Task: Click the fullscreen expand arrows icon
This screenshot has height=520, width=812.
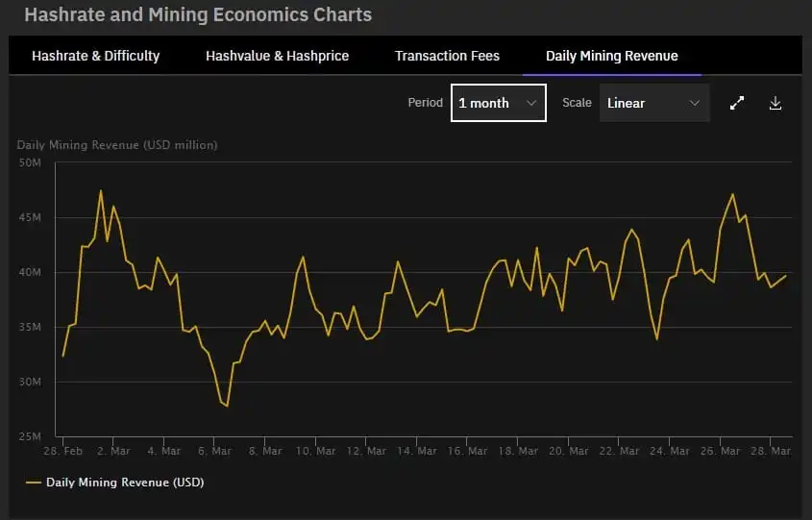Action: coord(737,103)
